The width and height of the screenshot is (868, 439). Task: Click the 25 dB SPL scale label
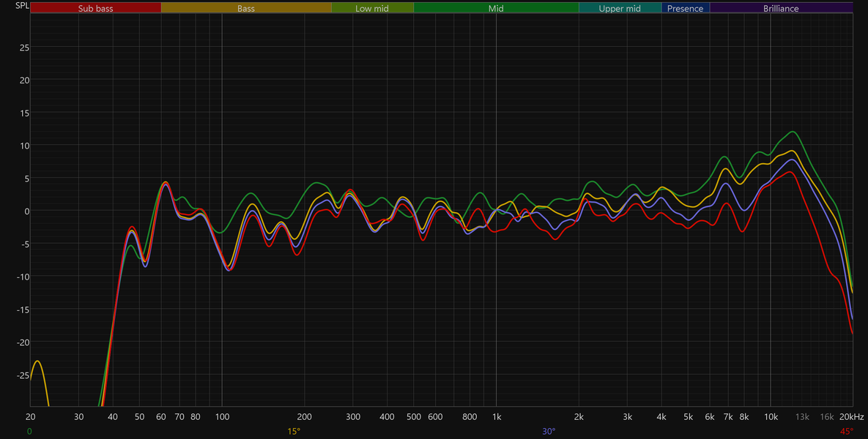point(25,47)
